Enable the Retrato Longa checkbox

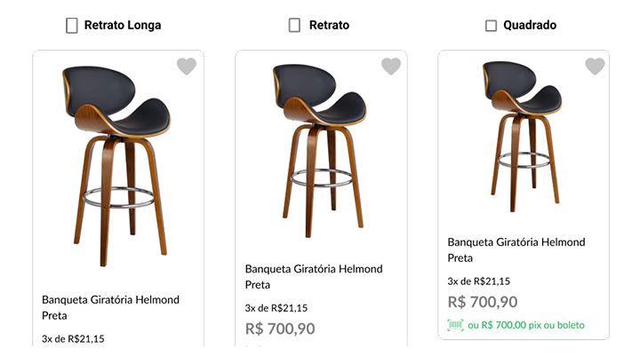72,26
